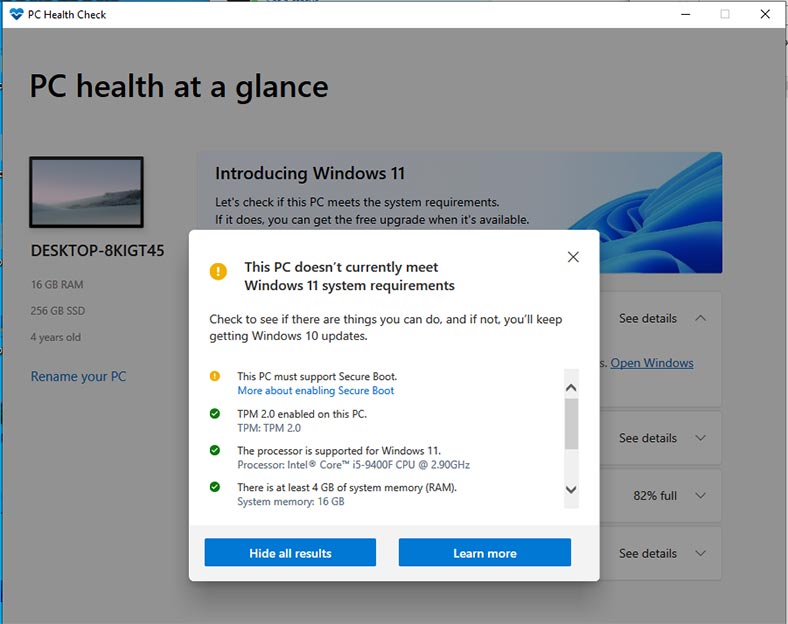The image size is (788, 624).
Task: Click the yellow warning icon in dialog header
Action: tap(218, 271)
